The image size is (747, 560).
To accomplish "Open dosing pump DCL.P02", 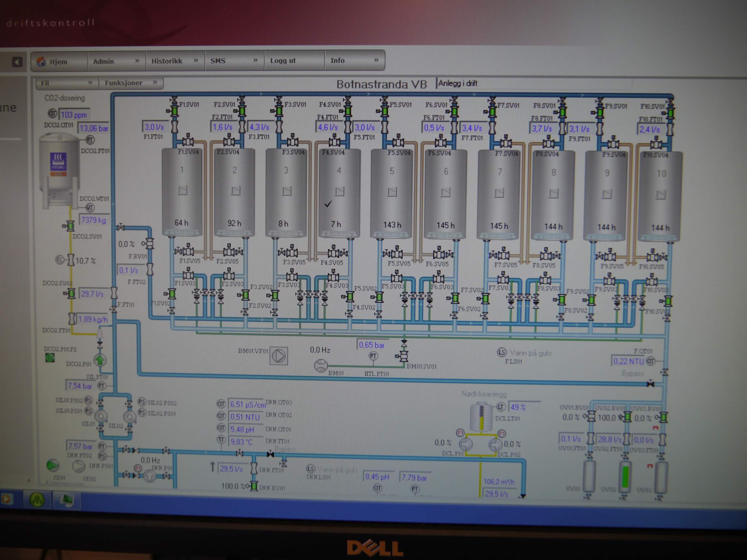I will [495, 445].
